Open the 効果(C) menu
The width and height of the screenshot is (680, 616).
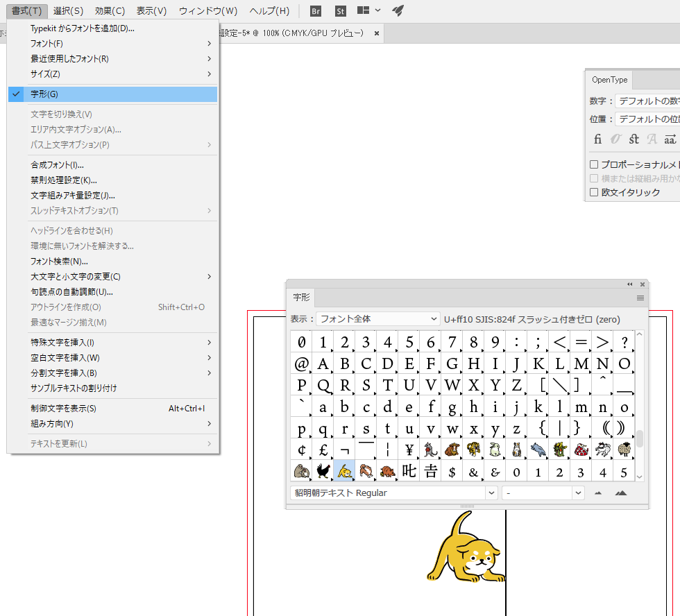110,11
